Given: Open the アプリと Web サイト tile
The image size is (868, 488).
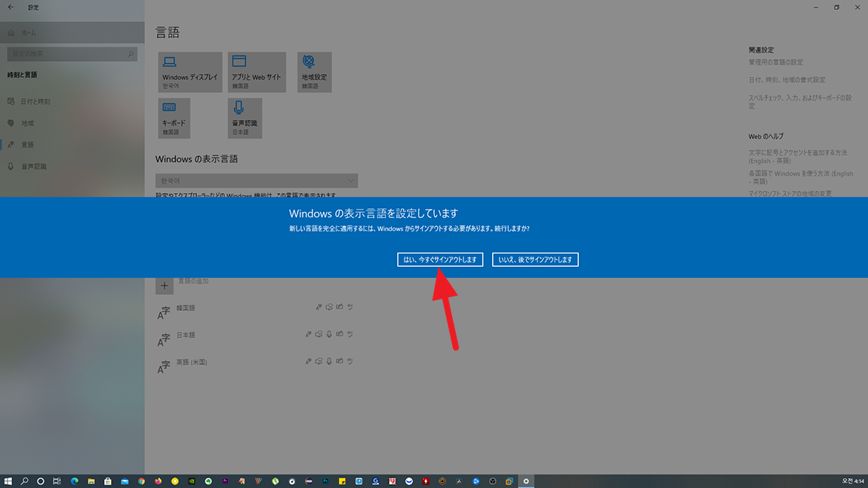Looking at the screenshot, I should coord(257,72).
